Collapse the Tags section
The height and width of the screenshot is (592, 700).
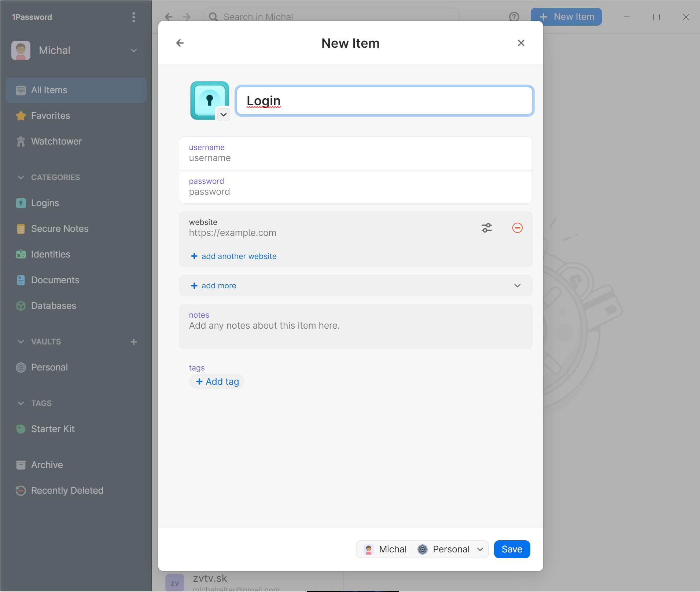coord(21,403)
